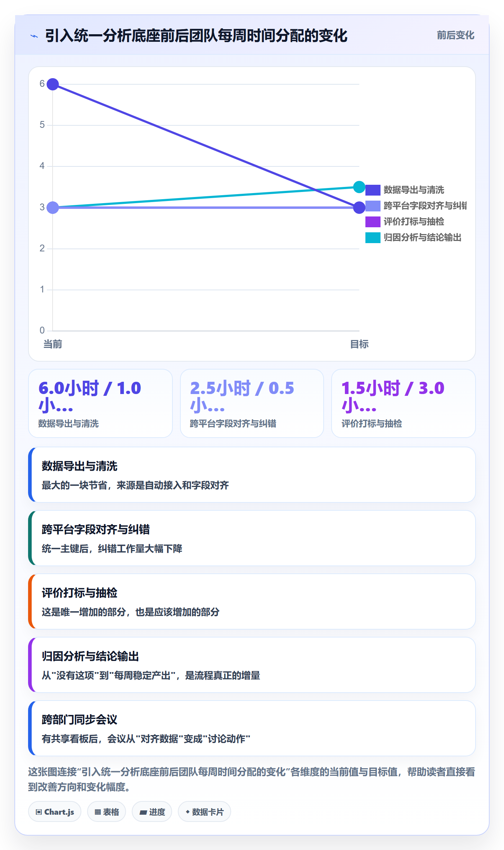Click the cyan data point above 目标

(359, 187)
